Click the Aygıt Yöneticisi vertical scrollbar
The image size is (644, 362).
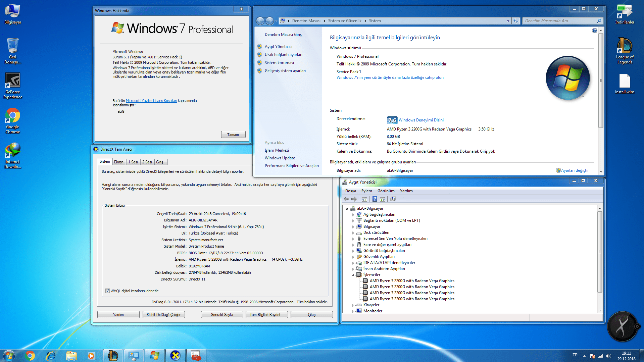600,252
